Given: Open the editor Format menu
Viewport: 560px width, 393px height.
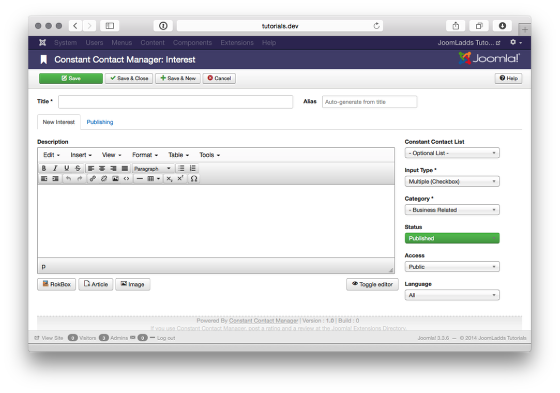Looking at the screenshot, I should point(145,155).
